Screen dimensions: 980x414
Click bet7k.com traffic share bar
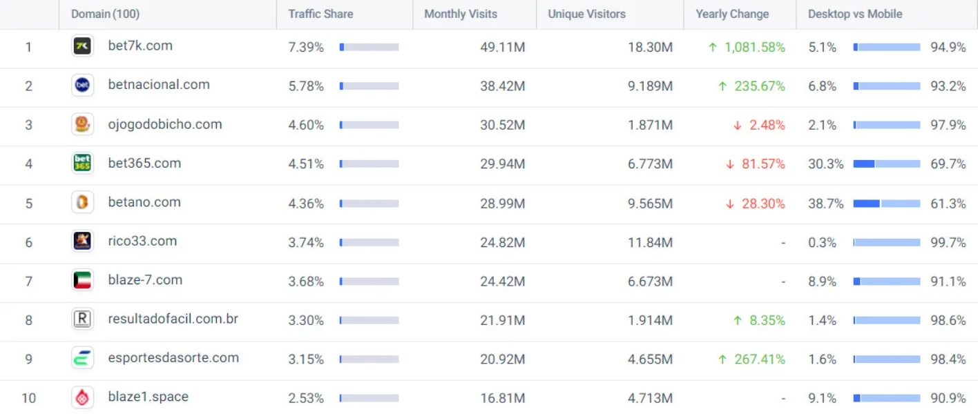[369, 48]
